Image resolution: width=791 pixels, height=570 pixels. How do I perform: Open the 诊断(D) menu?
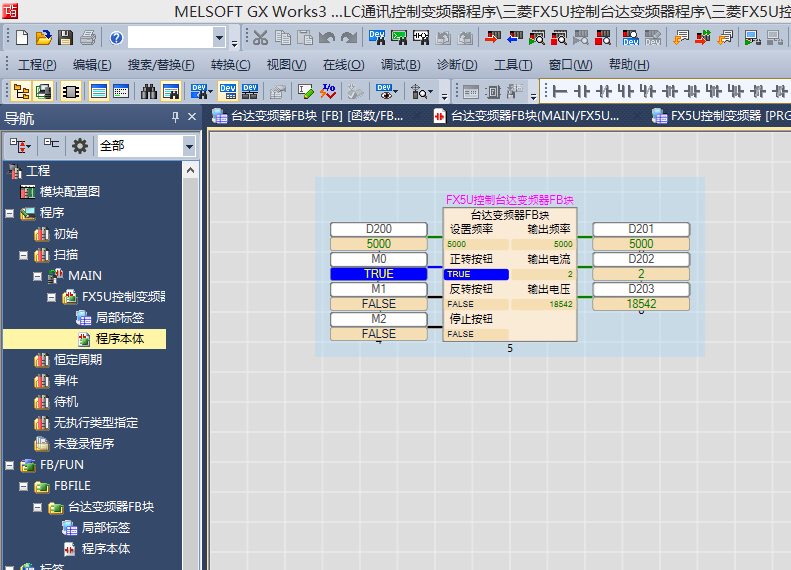(457, 65)
